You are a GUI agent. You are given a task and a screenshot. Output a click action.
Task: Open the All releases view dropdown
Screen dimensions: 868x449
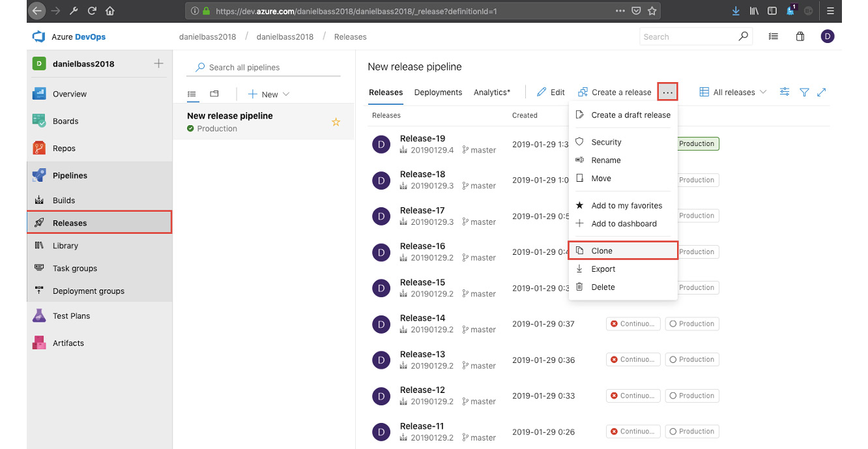(x=733, y=93)
